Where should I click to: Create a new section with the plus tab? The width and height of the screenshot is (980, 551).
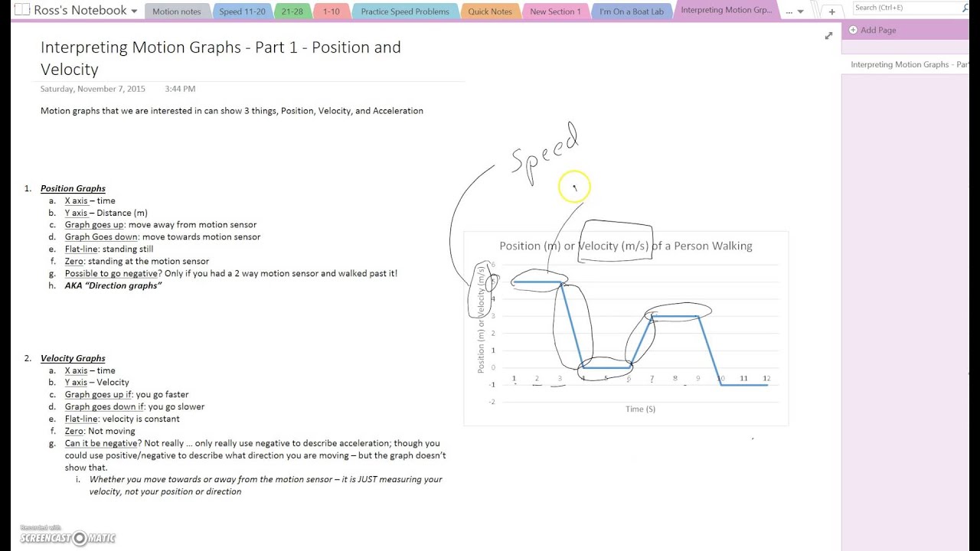pyautogui.click(x=831, y=11)
